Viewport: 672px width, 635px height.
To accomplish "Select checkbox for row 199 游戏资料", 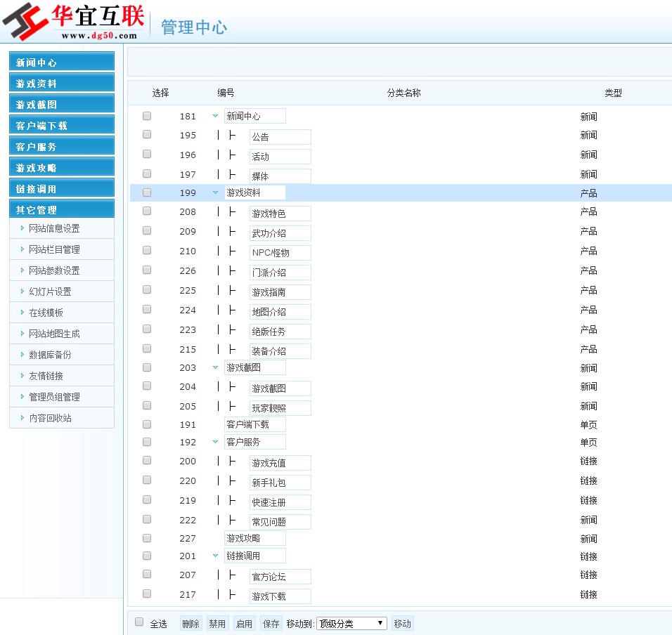I will 147,192.
